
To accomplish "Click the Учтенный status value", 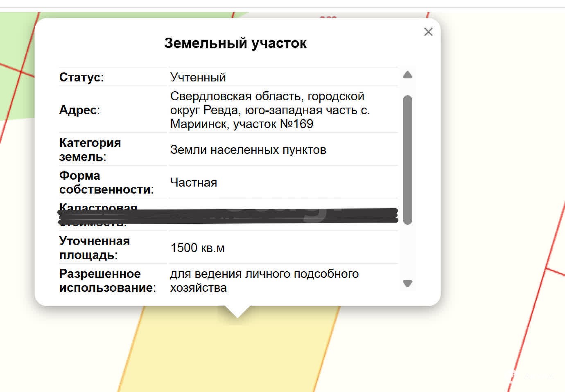I will [x=198, y=77].
